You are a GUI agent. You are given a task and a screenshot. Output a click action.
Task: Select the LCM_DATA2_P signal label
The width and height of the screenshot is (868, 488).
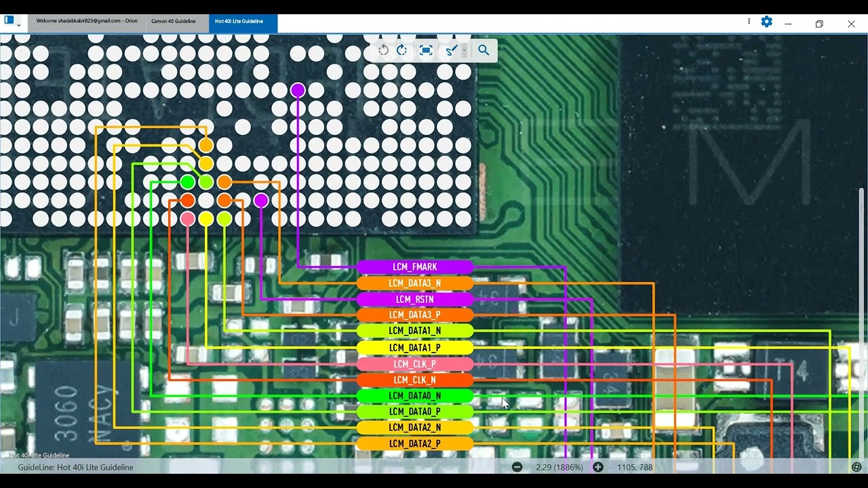415,444
